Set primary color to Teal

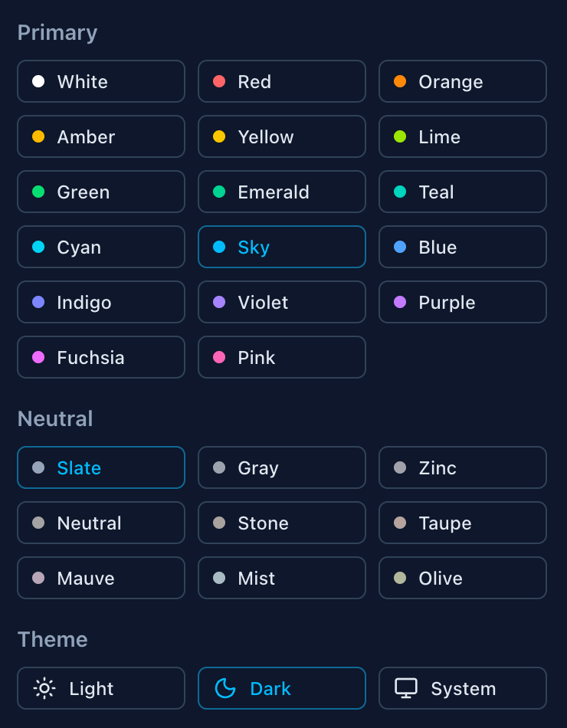pos(462,192)
